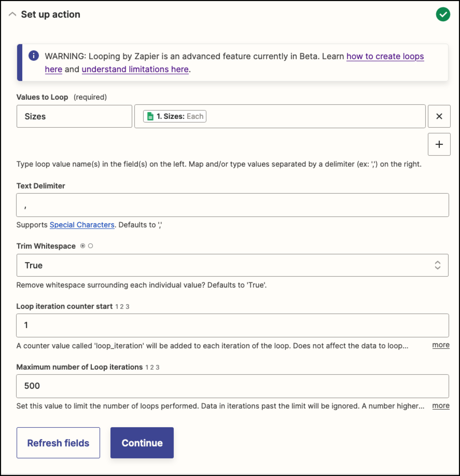Open 'how to create loops' link
The height and width of the screenshot is (476, 460).
pyautogui.click(x=385, y=56)
